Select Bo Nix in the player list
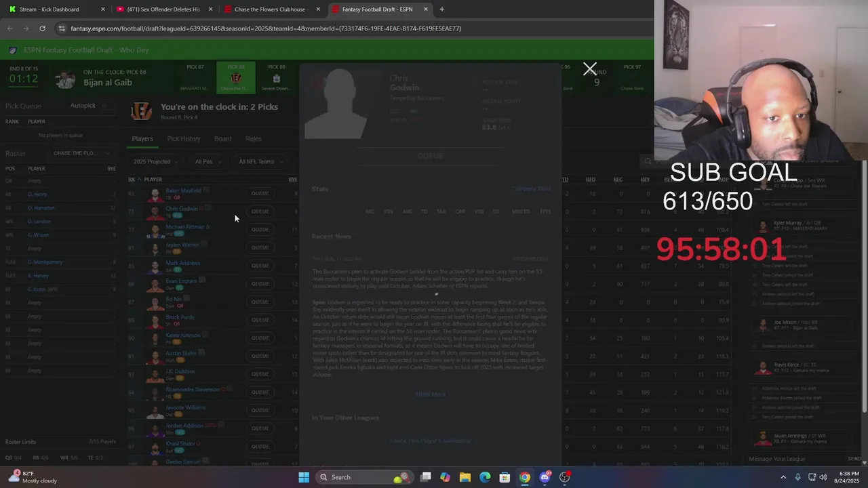 tap(174, 299)
